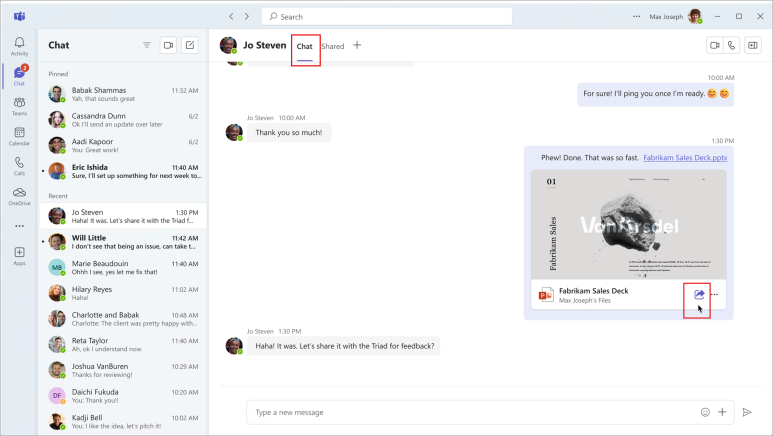This screenshot has height=436, width=773.
Task: Switch to the Shared tab
Action: coord(333,46)
